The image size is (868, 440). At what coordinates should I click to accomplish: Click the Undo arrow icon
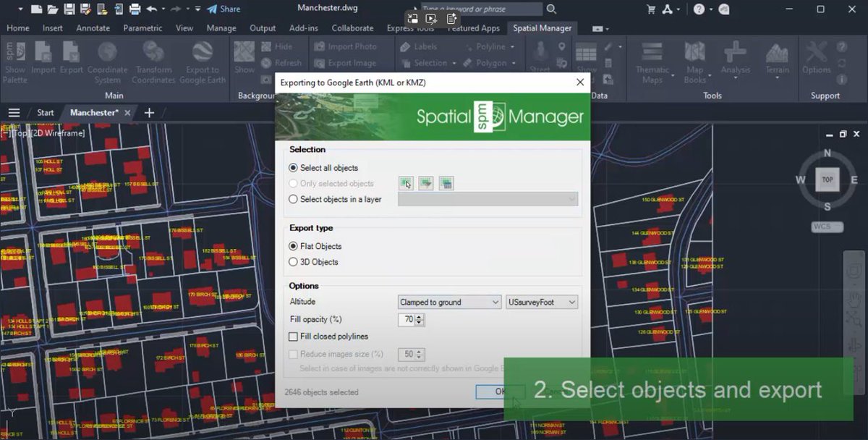tap(152, 9)
